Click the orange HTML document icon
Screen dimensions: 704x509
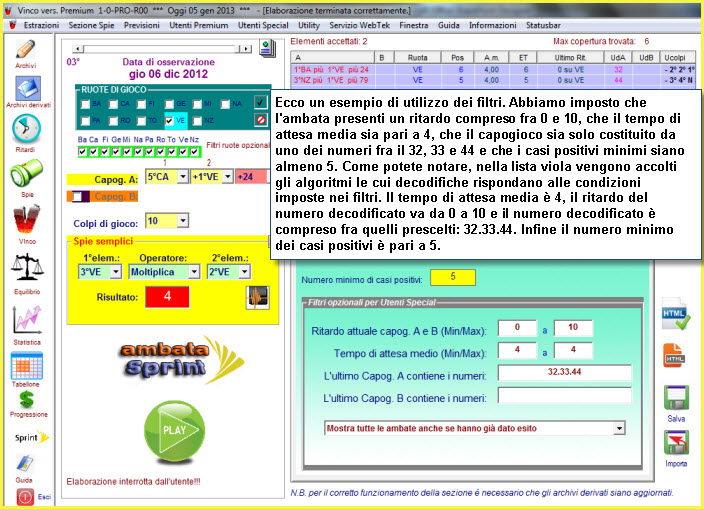674,355
